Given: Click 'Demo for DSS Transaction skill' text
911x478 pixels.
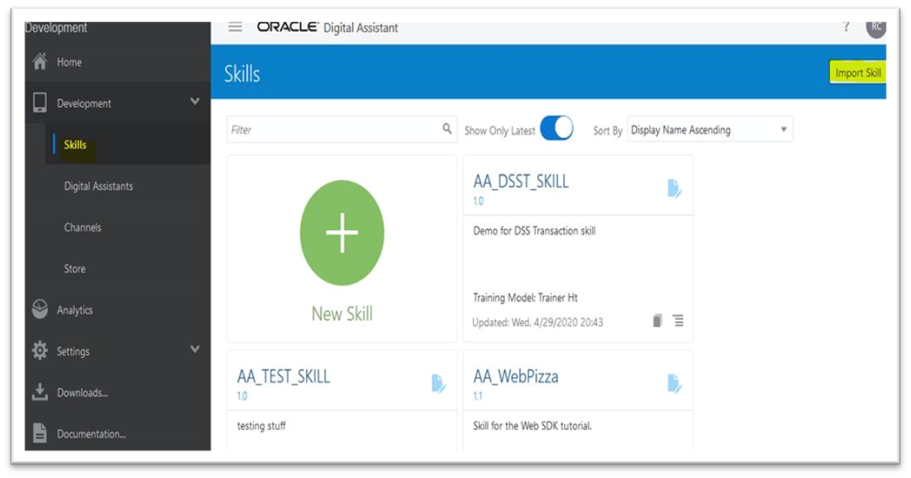Looking at the screenshot, I should pyautogui.click(x=534, y=231).
